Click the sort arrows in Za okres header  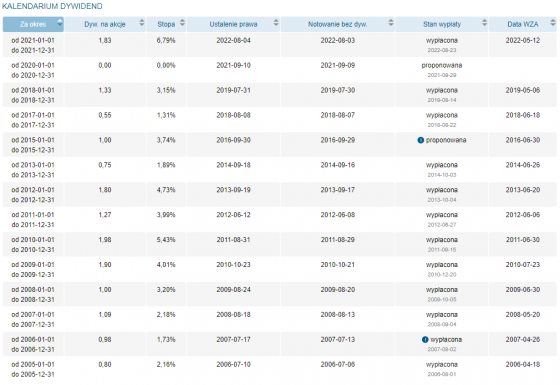(60, 24)
